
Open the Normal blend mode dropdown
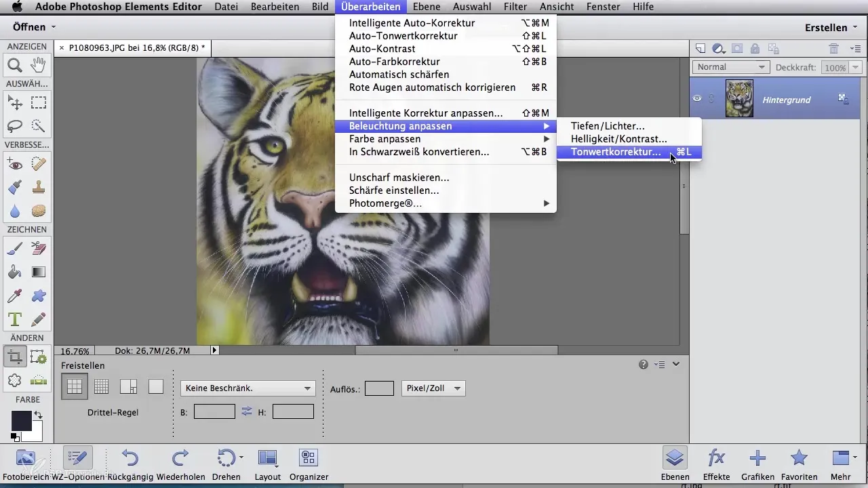pos(730,67)
